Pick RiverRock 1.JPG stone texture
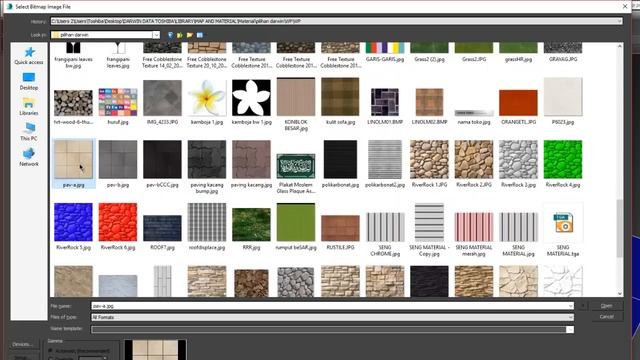 pos(429,160)
